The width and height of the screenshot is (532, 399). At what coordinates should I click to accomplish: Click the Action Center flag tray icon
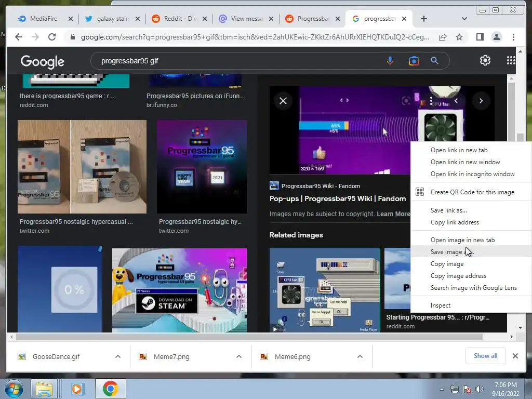[x=467, y=389]
